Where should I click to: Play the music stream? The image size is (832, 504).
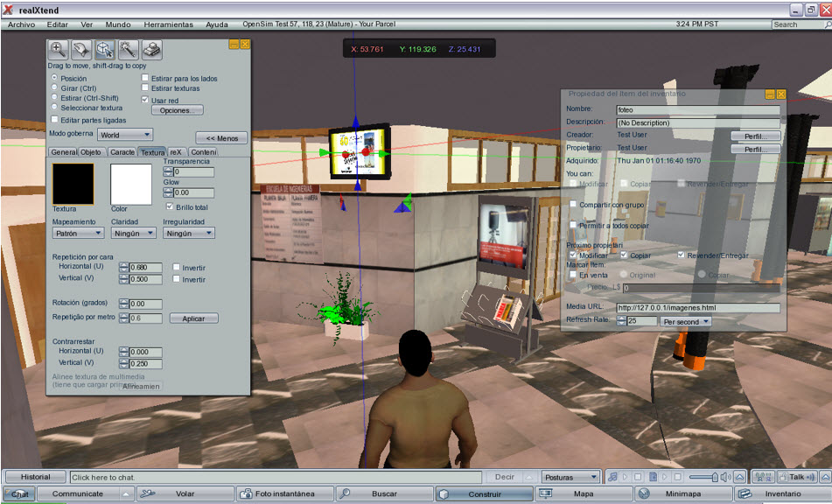tap(625, 477)
